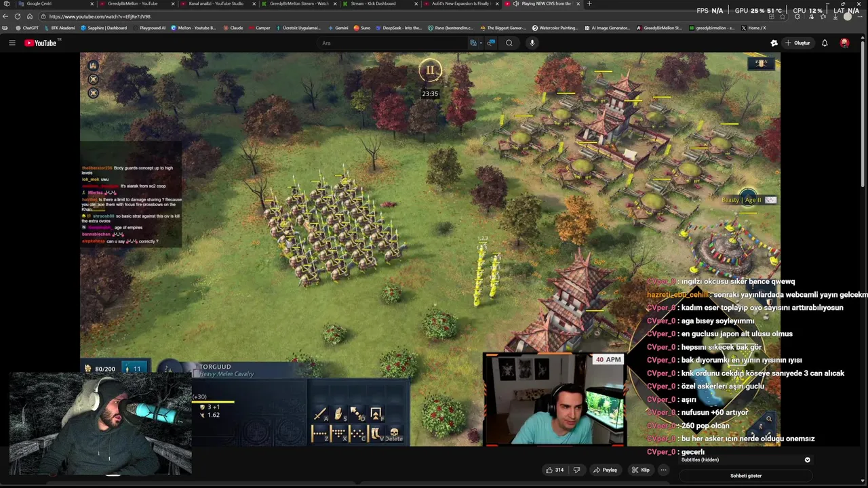This screenshot has height=488, width=868.
Task: Like the video with thumbs-up 314
Action: pyautogui.click(x=555, y=470)
